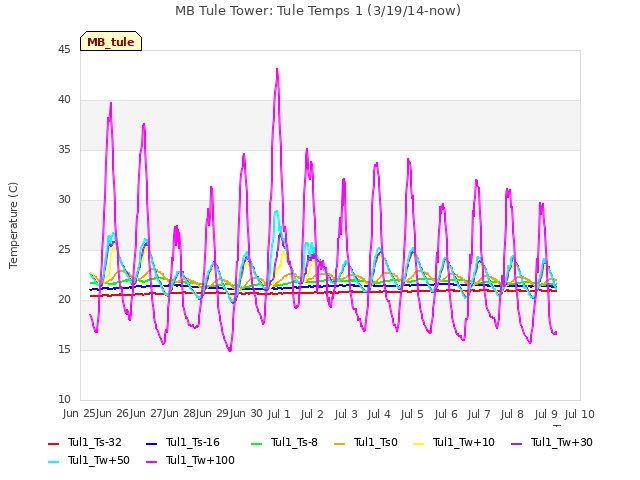Click the 10 y-axis tick label
Image resolution: width=640 pixels, height=480 pixels.
[x=64, y=400]
